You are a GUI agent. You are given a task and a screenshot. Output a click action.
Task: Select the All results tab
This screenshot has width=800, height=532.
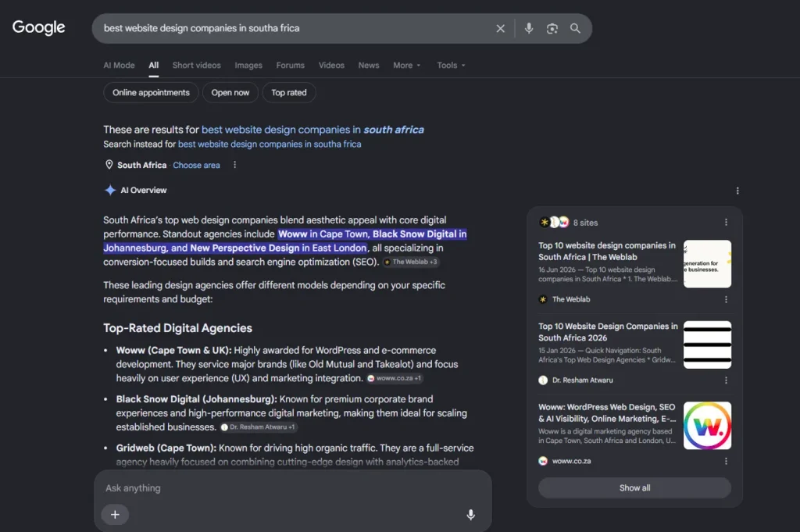pos(154,66)
